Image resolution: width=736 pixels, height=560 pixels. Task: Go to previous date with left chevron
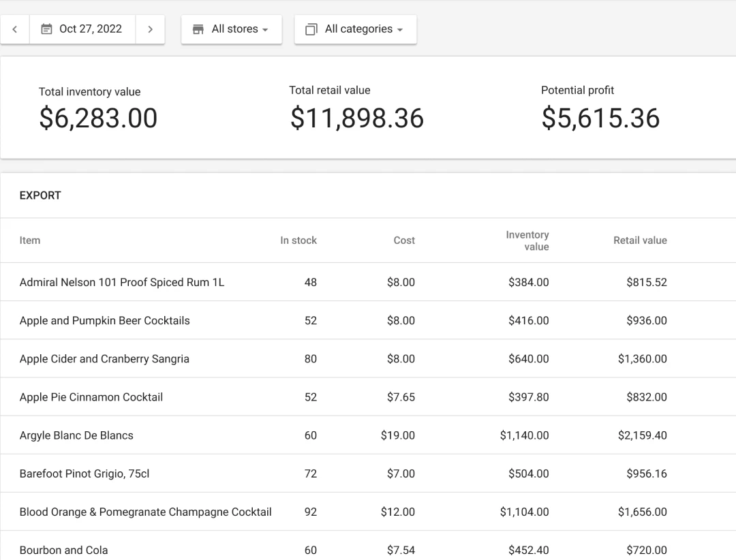(x=15, y=29)
